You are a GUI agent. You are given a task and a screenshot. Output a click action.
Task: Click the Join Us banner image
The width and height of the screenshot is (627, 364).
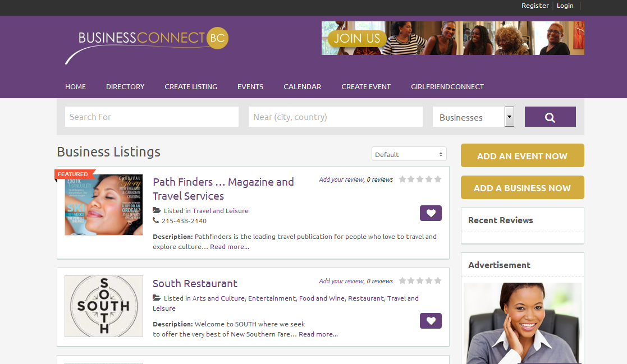[452, 38]
